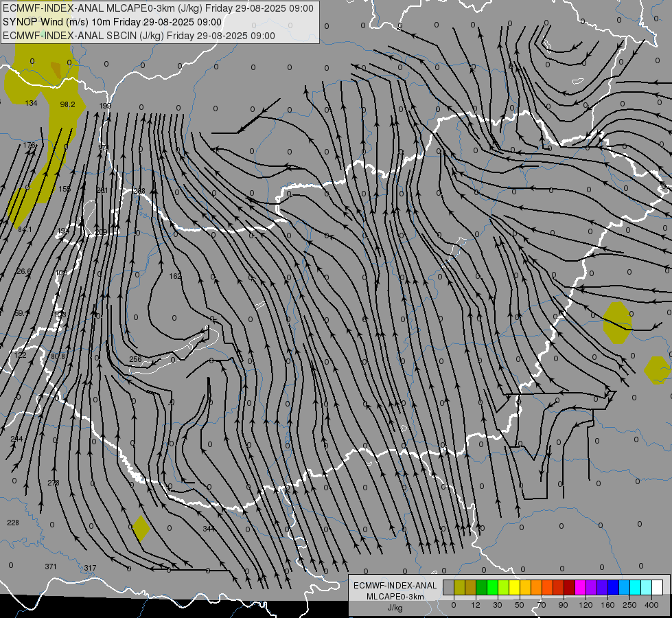
Task: Click the legend tick label 12
Action: pos(476,605)
